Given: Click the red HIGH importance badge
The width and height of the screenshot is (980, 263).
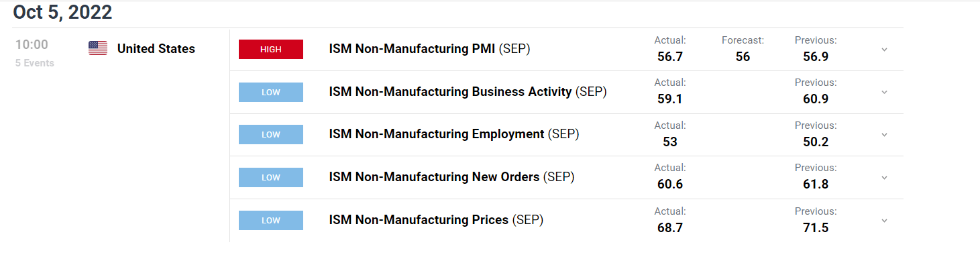Looking at the screenshot, I should 271,49.
